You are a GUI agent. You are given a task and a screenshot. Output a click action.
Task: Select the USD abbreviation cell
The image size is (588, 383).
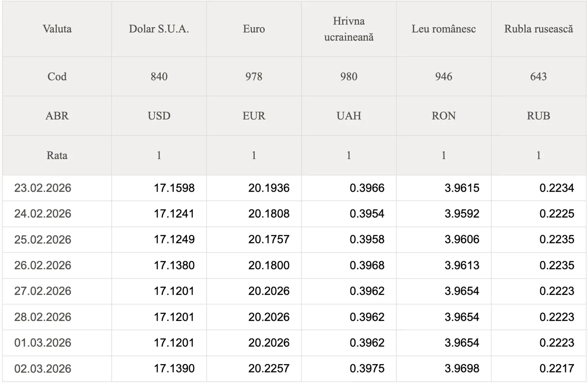[159, 116]
